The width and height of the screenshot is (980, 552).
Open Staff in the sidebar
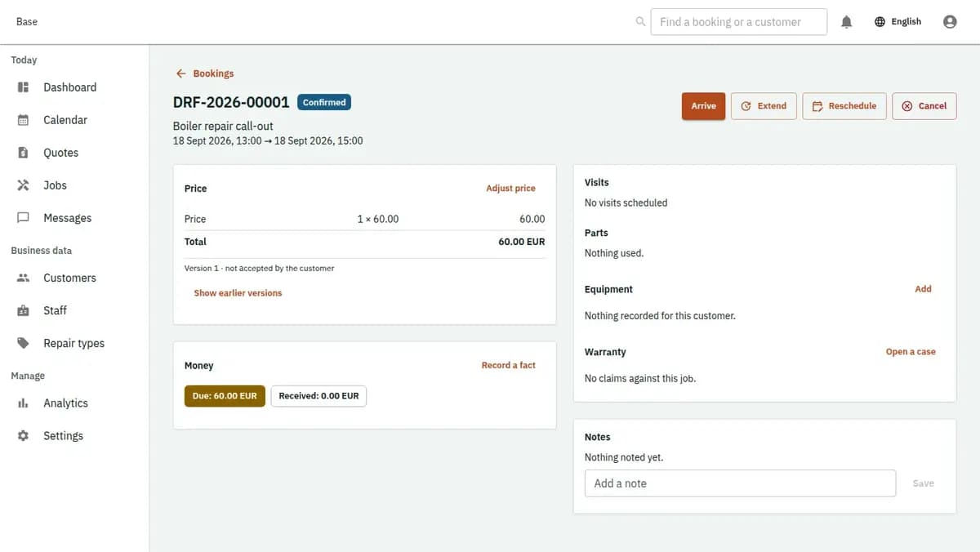point(74,310)
